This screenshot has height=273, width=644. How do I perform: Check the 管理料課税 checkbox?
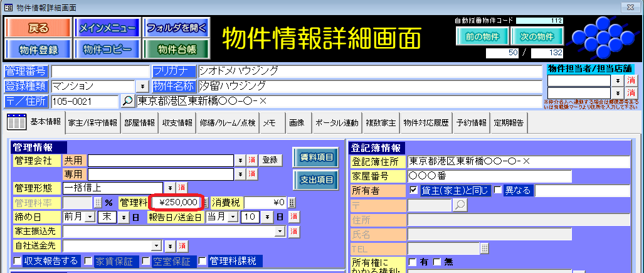tap(203, 260)
